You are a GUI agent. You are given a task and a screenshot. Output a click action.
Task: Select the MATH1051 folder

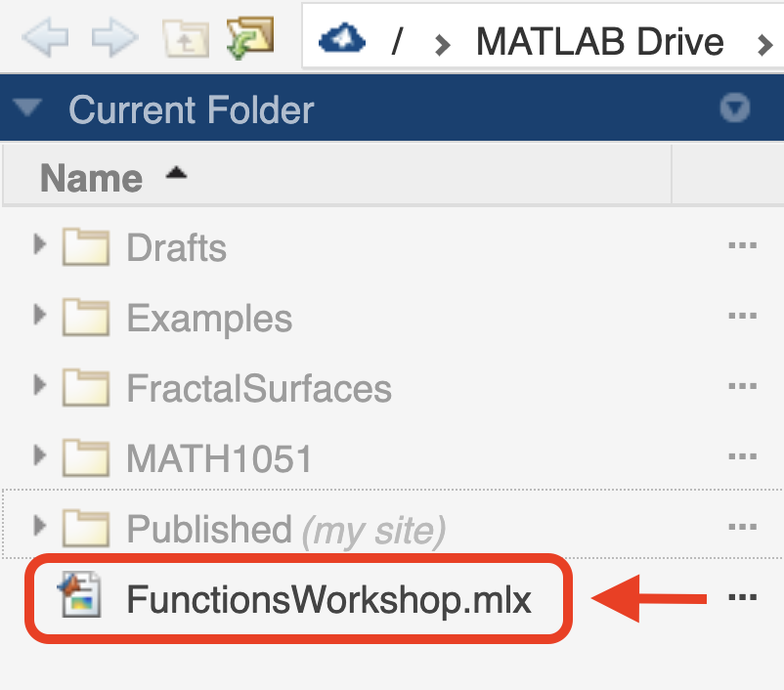[x=219, y=458]
